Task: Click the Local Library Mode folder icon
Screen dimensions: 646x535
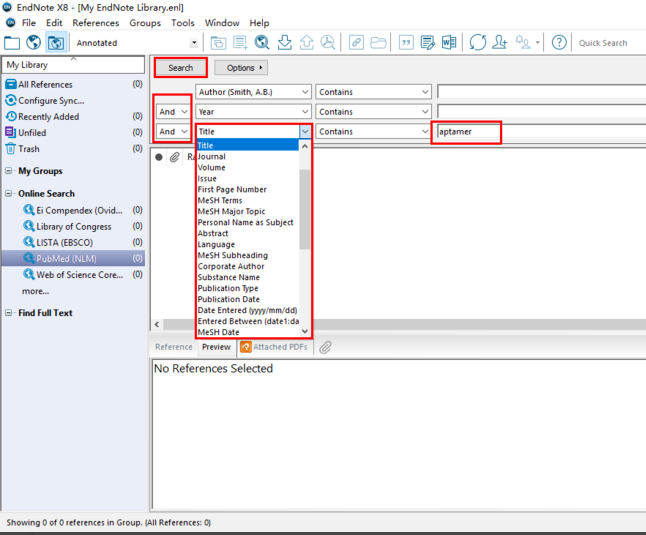Action: 12,42
